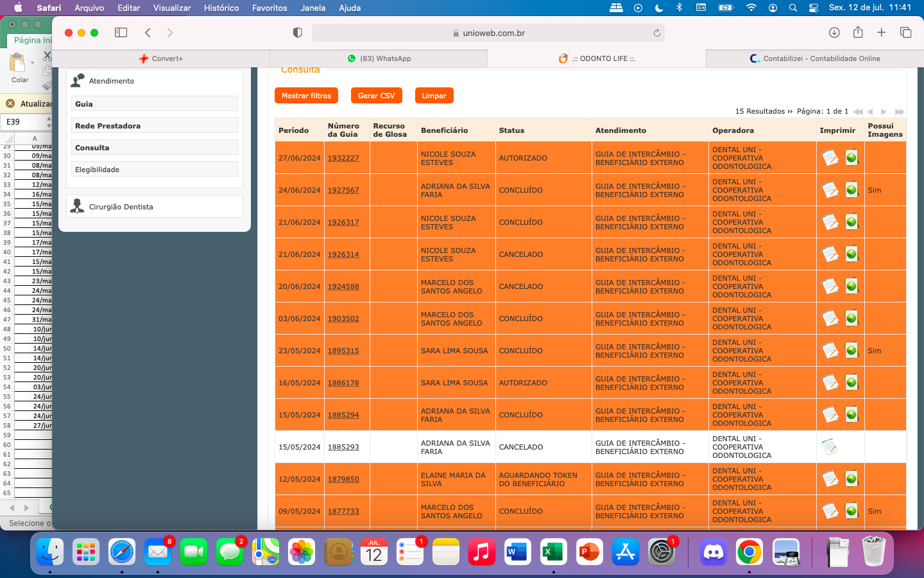This screenshot has width=924, height=578.
Task: Click the Gerar CSV button
Action: 376,96
